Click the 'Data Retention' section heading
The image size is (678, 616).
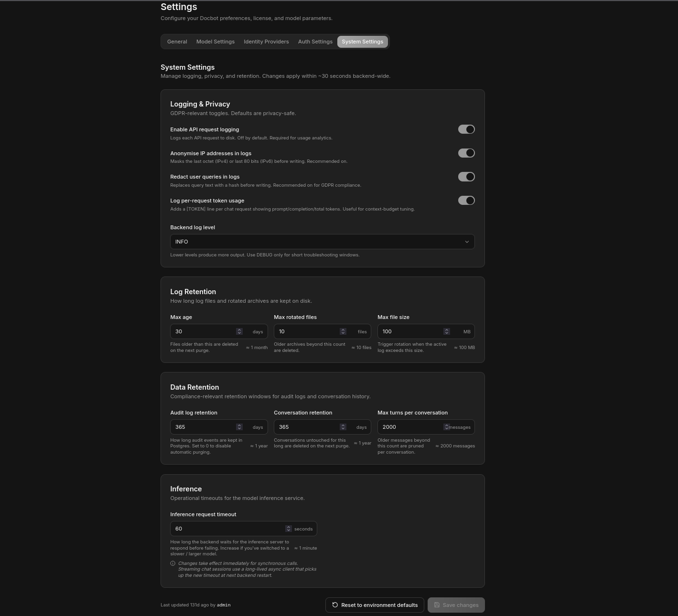pos(194,387)
